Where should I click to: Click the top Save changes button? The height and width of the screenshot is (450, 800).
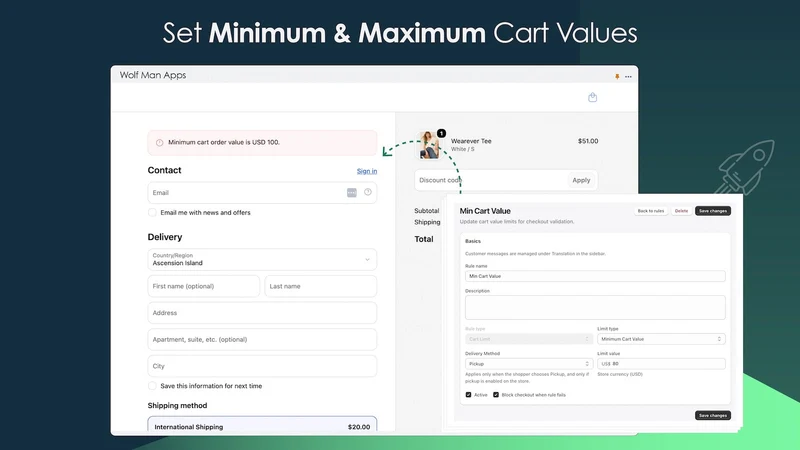713,211
